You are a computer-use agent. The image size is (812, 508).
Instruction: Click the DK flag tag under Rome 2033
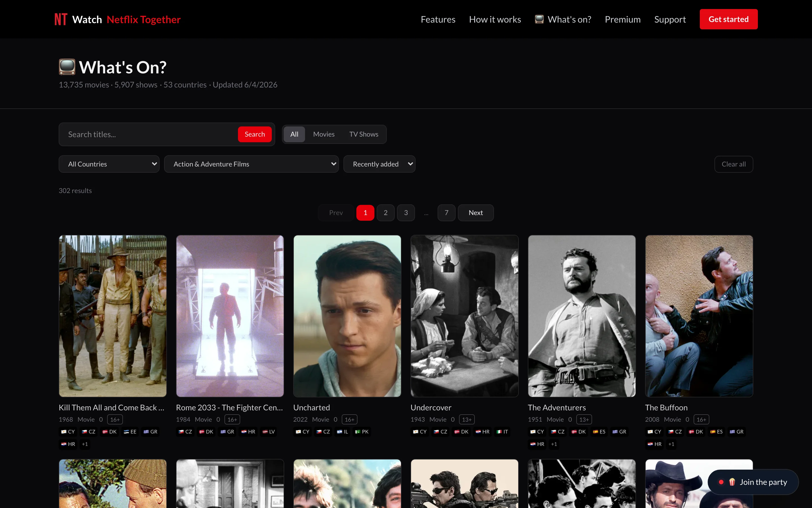(206, 432)
